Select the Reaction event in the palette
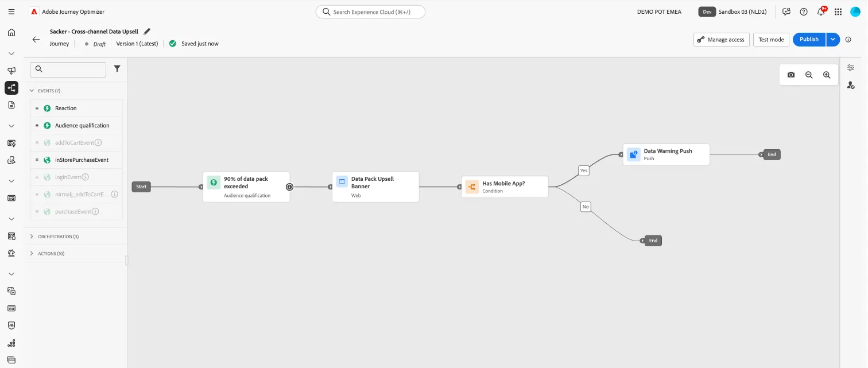This screenshot has width=868, height=368. [76, 109]
